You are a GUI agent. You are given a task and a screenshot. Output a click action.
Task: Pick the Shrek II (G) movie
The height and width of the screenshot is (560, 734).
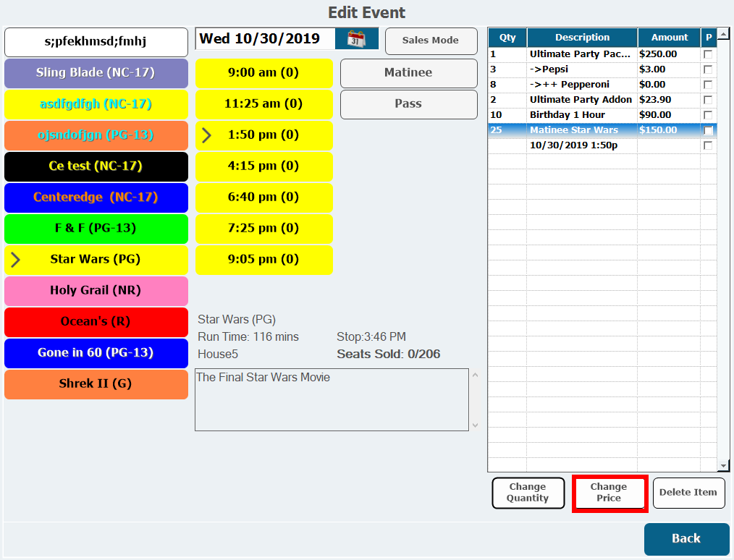(x=96, y=384)
